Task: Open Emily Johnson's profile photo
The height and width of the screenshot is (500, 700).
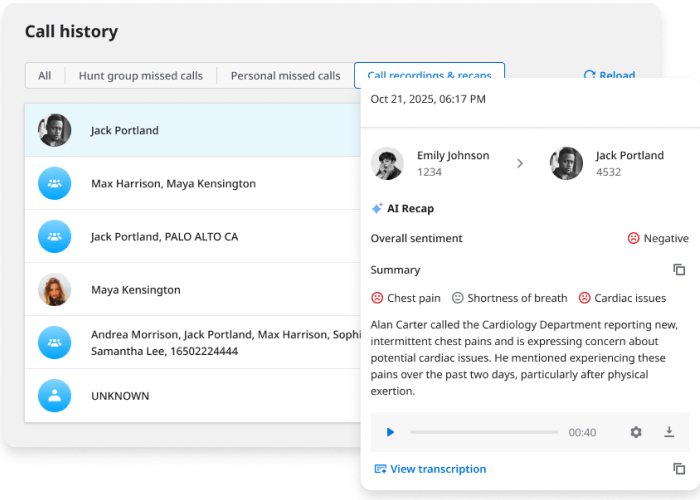Action: [x=387, y=163]
